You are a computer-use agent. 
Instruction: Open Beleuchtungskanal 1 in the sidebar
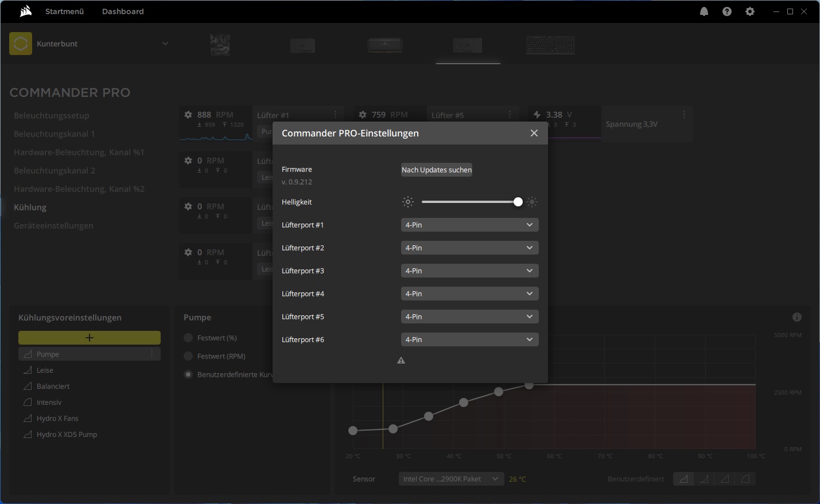55,134
